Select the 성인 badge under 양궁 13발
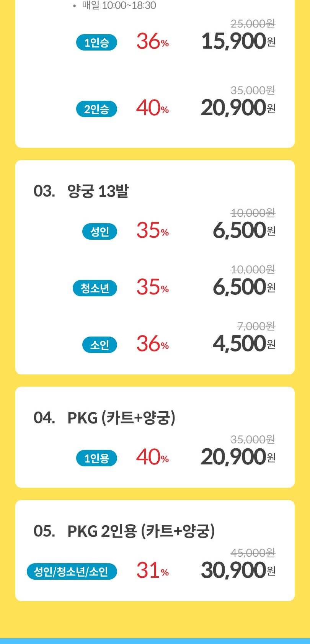310x644 pixels. pos(100,231)
